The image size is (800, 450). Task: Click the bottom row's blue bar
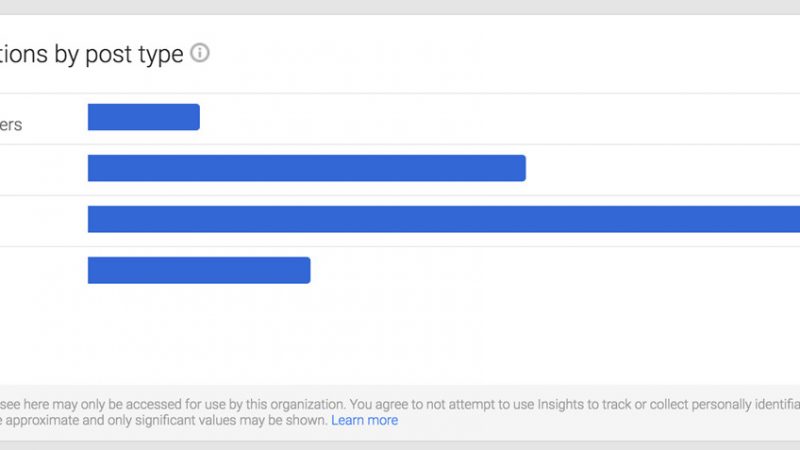[199, 270]
